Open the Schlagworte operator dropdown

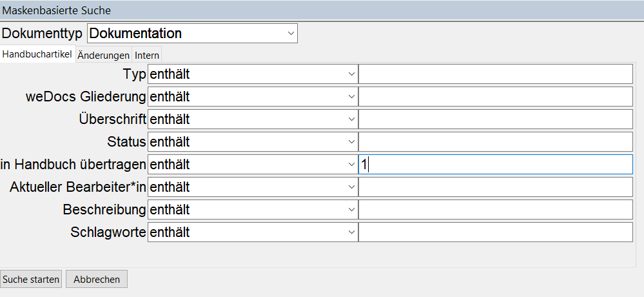point(253,232)
